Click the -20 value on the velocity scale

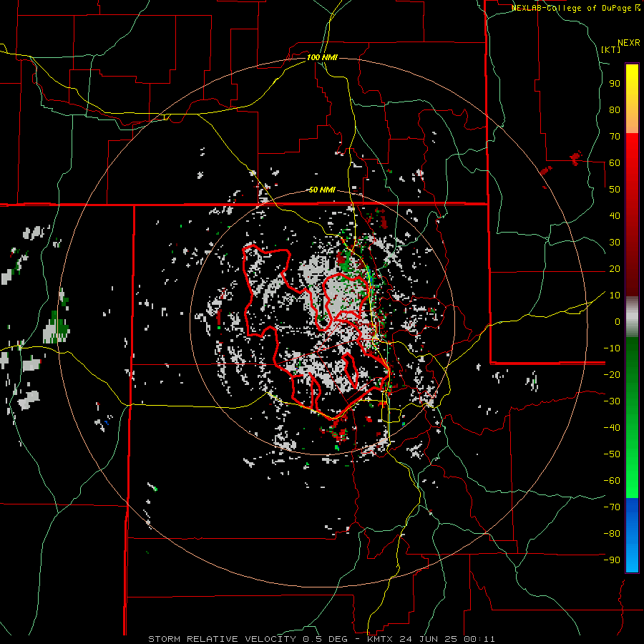point(612,374)
